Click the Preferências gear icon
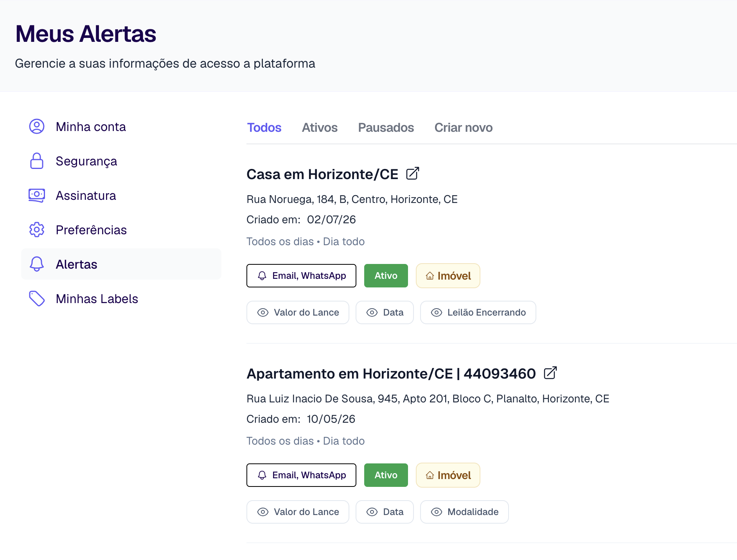The width and height of the screenshot is (737, 560). (37, 230)
